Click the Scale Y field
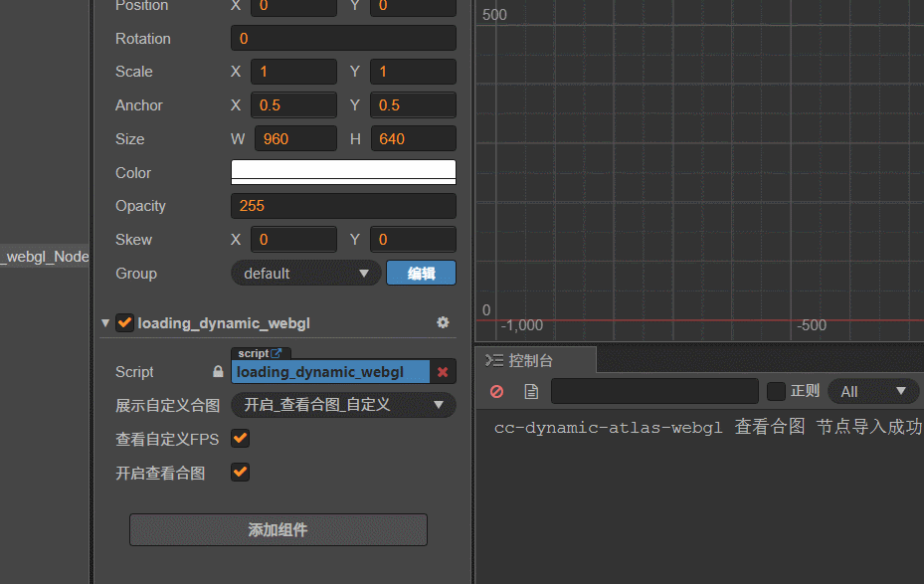Screen dimensions: 924x584 413,72
